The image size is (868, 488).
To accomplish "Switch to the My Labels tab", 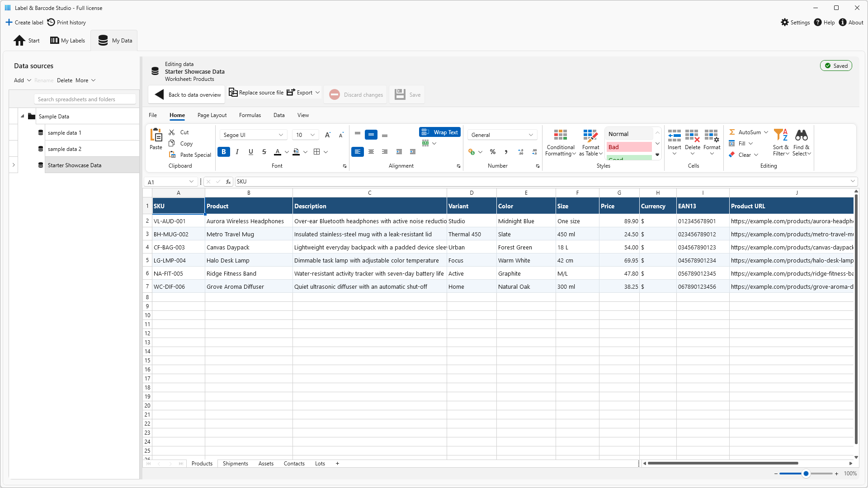I will coord(67,40).
